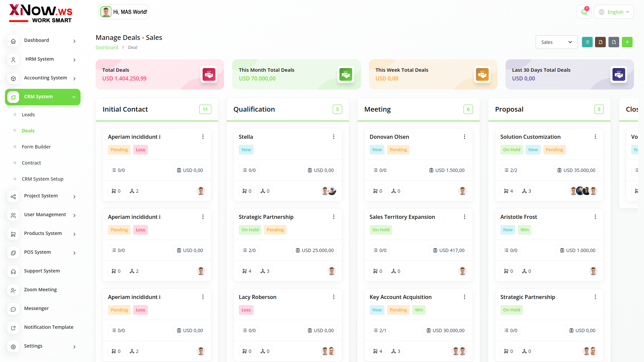This screenshot has height=362, width=644.
Task: Click the Total Deals handshake icon
Action: [209, 74]
